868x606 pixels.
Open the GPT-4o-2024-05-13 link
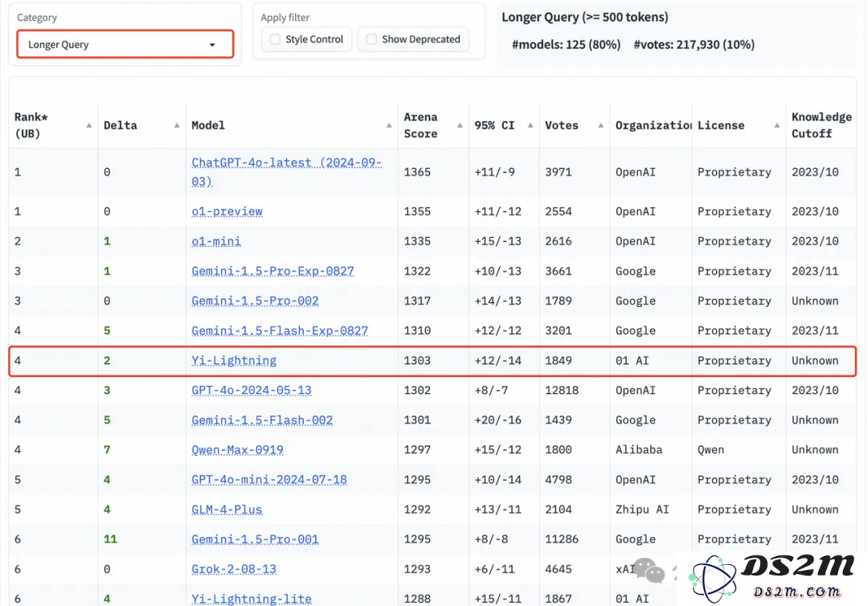pyautogui.click(x=252, y=390)
